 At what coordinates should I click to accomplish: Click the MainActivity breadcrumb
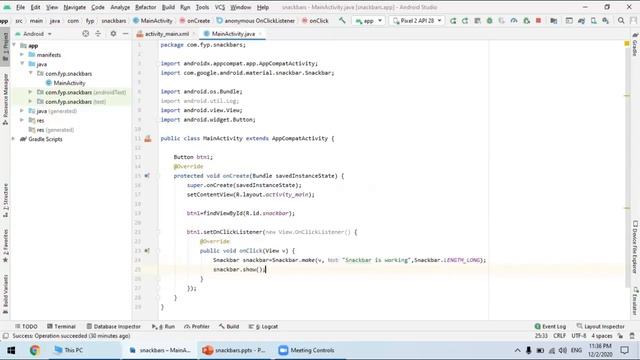[153, 20]
